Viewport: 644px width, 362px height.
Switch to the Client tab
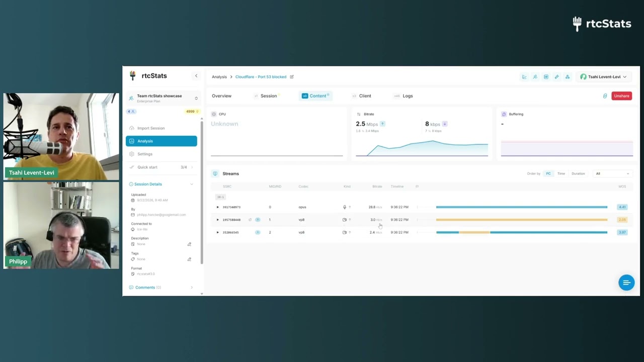(362, 96)
